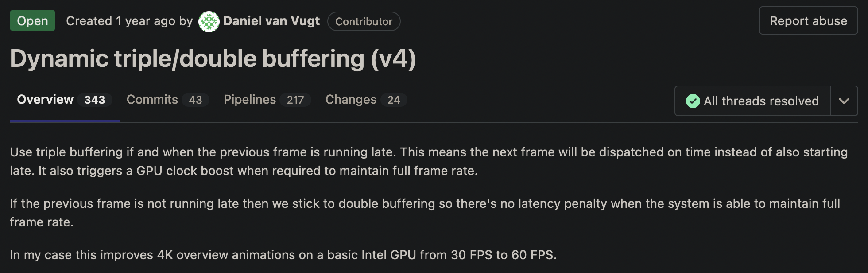The height and width of the screenshot is (273, 868).
Task: Click the Dynamic triple/double buffering title
Action: pos(213,59)
